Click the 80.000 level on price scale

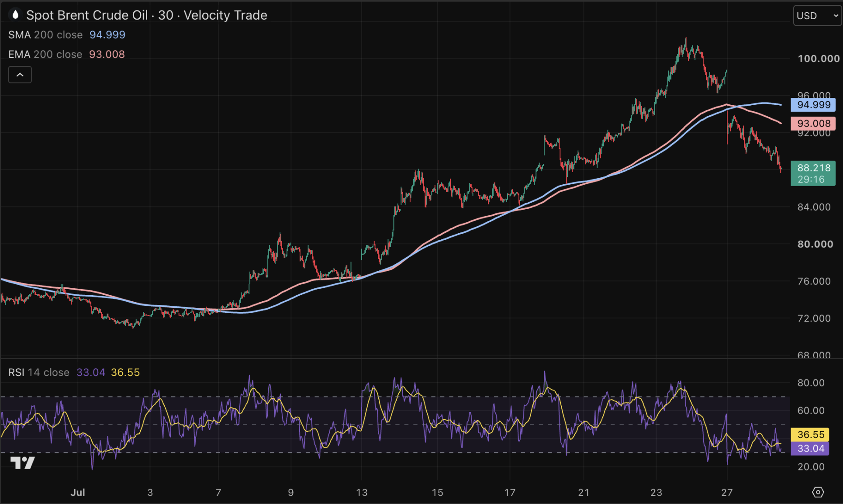(815, 244)
